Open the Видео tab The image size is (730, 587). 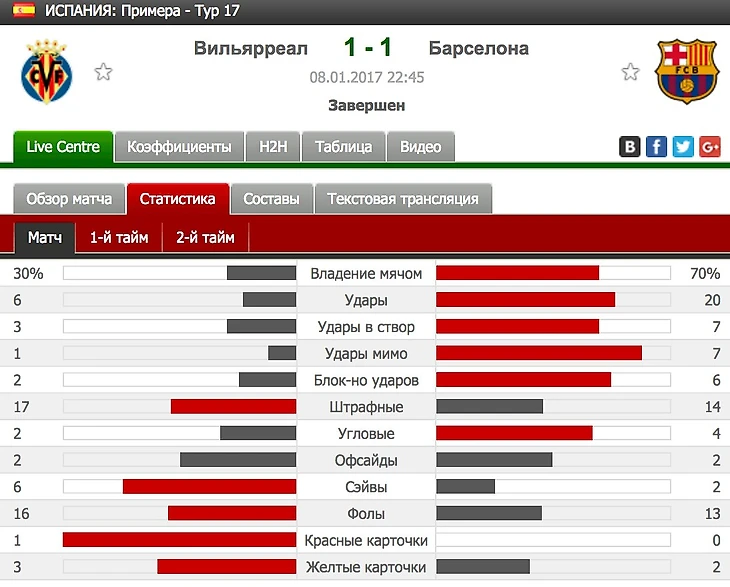click(420, 147)
